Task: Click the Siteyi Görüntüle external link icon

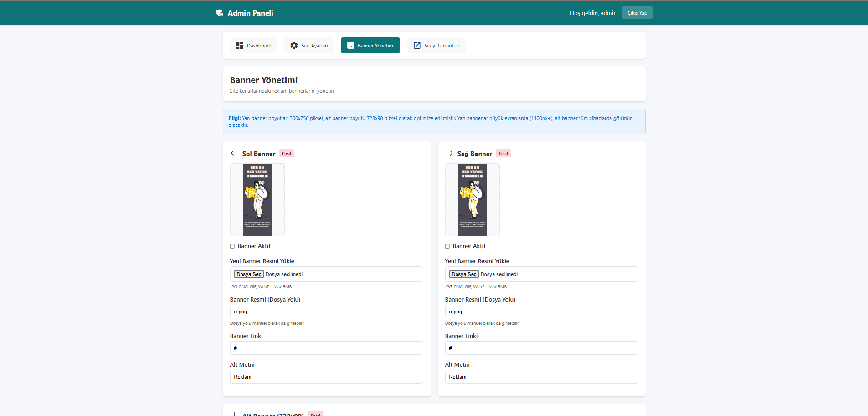Action: (417, 46)
